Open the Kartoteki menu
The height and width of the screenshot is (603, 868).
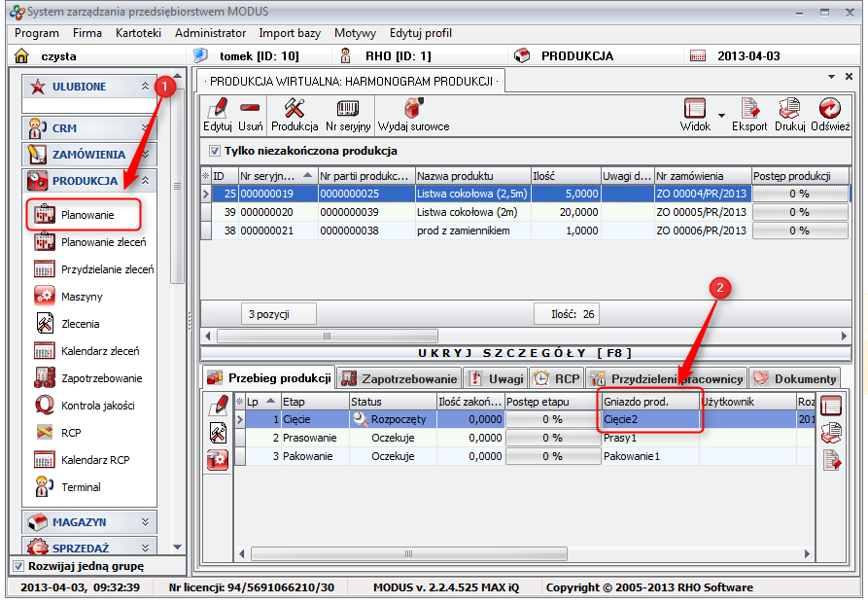[x=138, y=33]
